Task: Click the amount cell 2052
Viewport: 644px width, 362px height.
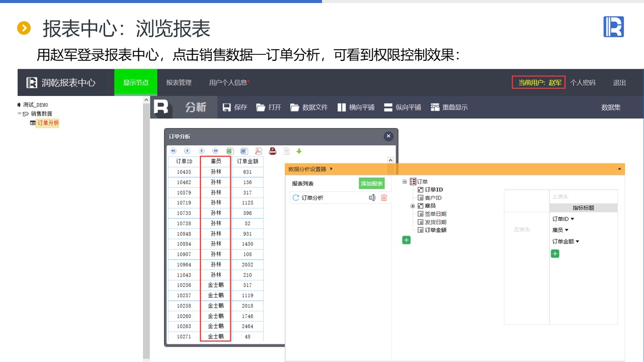Action: pyautogui.click(x=248, y=264)
